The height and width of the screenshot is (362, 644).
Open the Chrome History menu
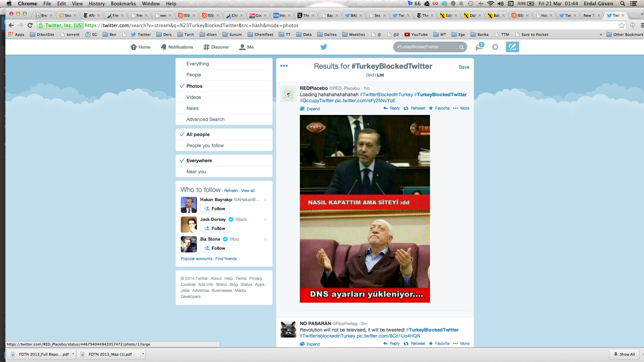pyautogui.click(x=97, y=4)
